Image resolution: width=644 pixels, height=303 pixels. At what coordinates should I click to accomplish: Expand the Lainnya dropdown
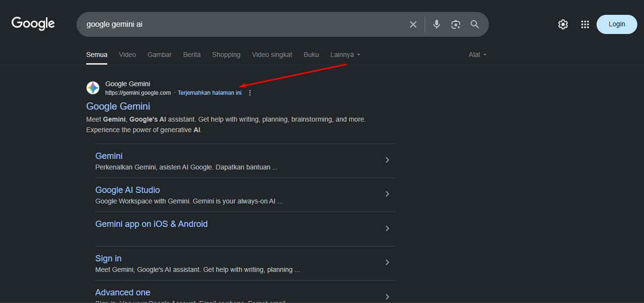pyautogui.click(x=345, y=55)
